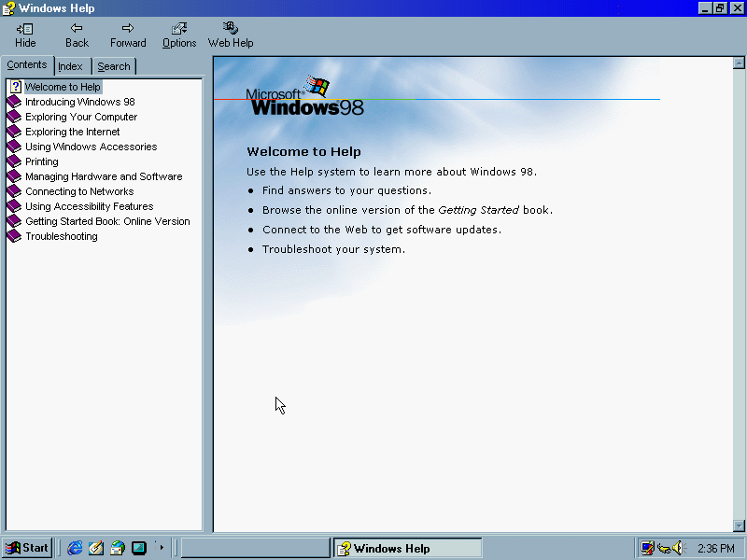The image size is (747, 560).
Task: Expand the Exploring the Internet book
Action: pos(72,132)
